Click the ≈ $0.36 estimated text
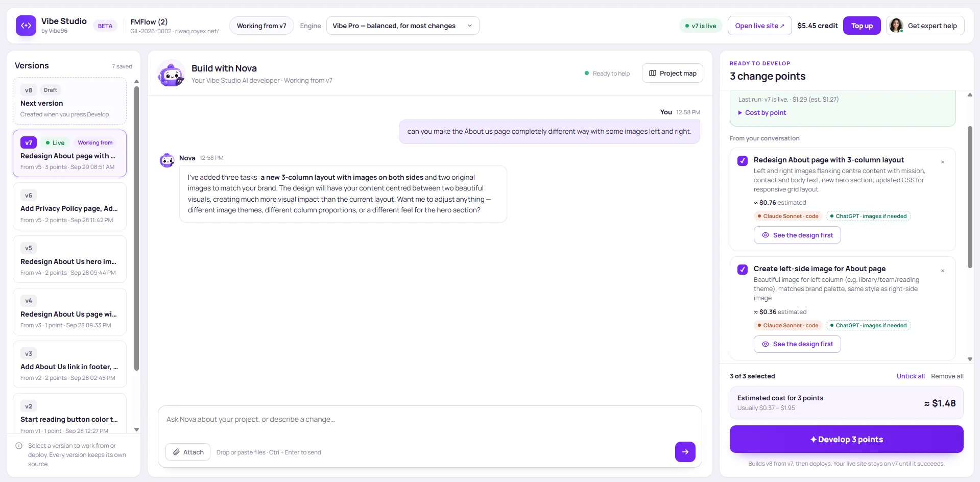Image resolution: width=980 pixels, height=482 pixels. pos(780,312)
